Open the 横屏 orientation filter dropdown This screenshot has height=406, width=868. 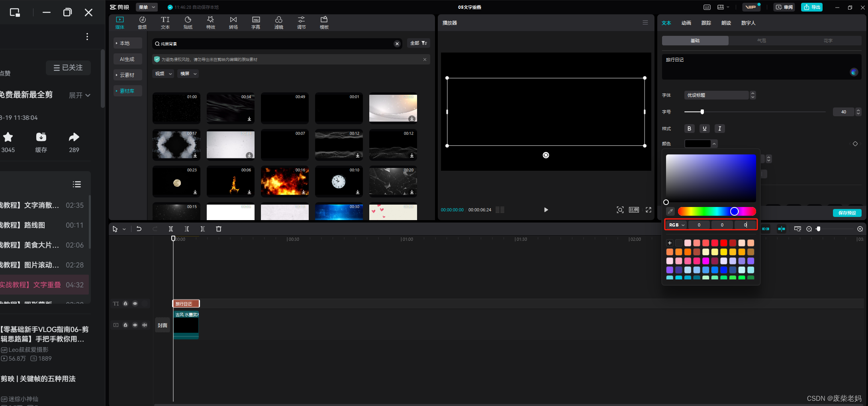tap(188, 74)
